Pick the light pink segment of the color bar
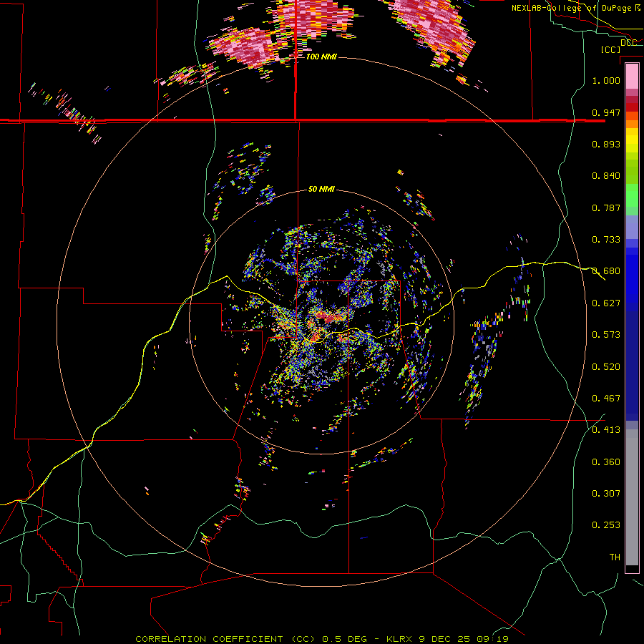This screenshot has width=644, height=644. (x=632, y=76)
